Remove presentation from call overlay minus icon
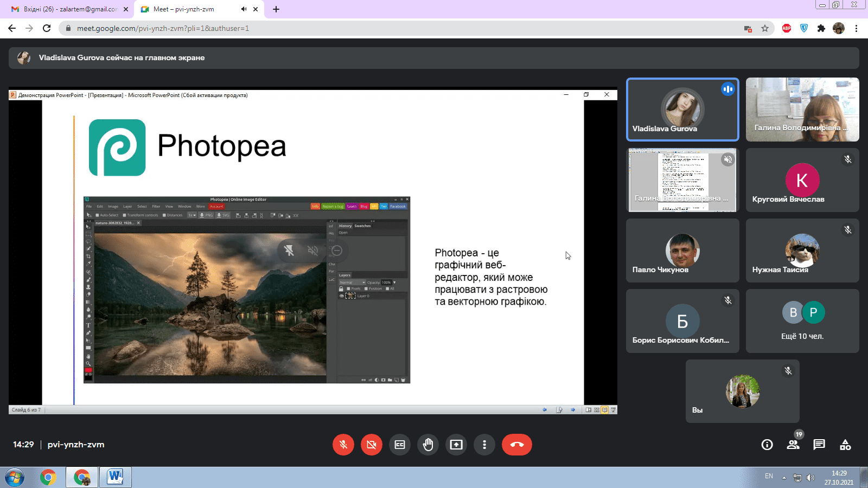Image resolution: width=868 pixels, height=488 pixels. [x=337, y=250]
